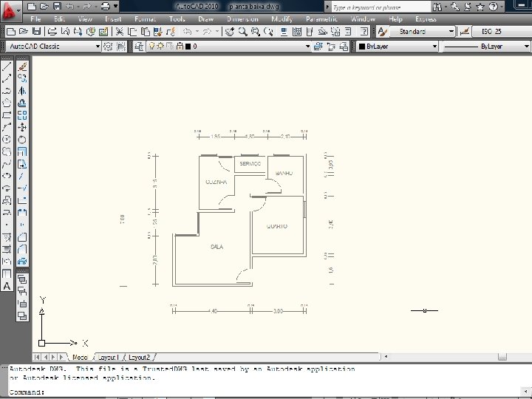Viewport: 532px width, 399px height.
Task: Select the SALA room label text
Action: tap(217, 247)
